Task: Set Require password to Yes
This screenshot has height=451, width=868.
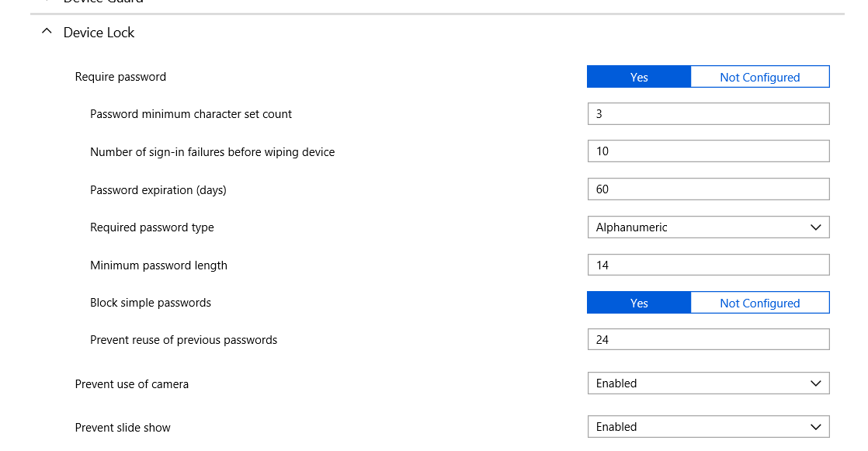Action: point(639,76)
